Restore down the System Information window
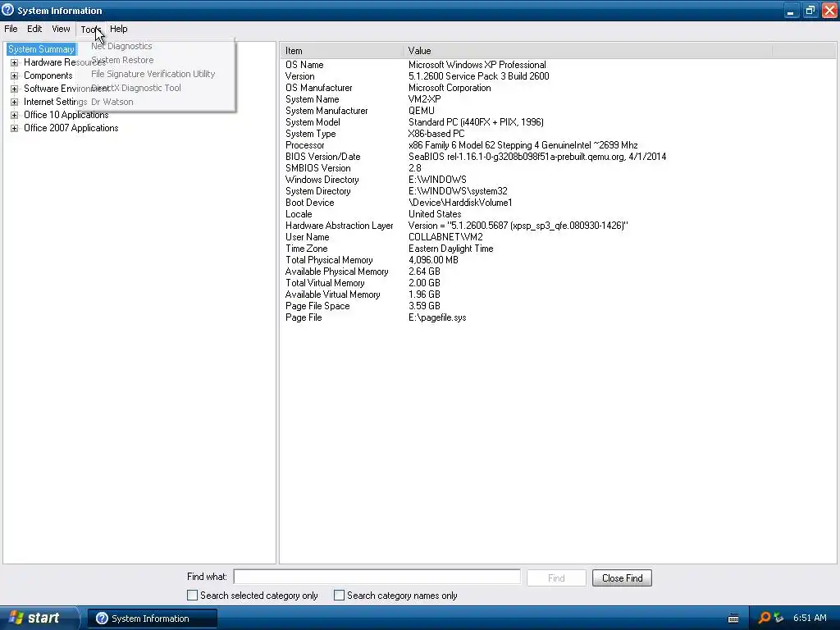Image resolution: width=840 pixels, height=630 pixels. 810,11
